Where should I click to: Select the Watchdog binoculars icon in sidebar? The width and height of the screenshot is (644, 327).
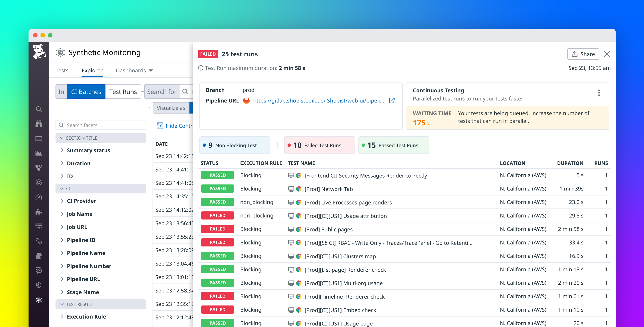tap(39, 124)
